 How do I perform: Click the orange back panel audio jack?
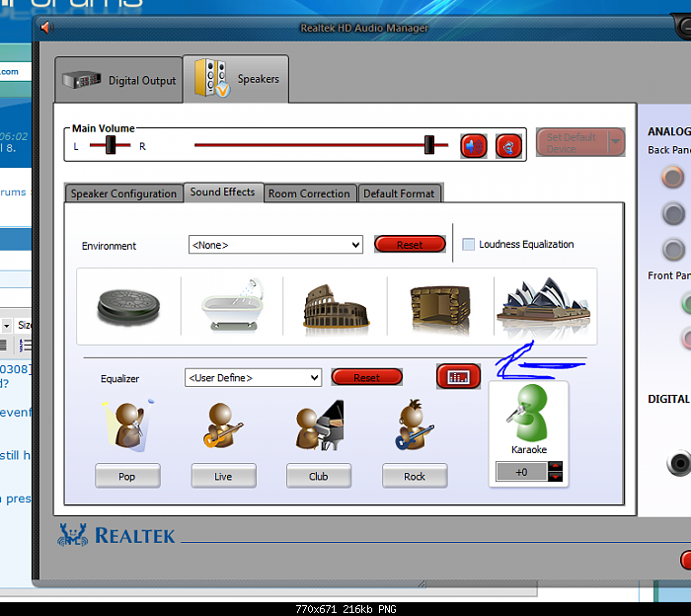672,177
